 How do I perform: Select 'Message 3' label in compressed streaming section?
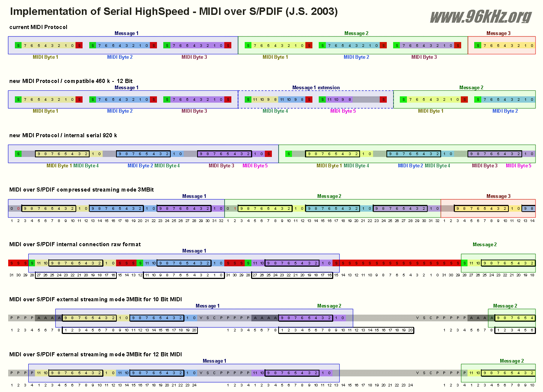pos(498,196)
